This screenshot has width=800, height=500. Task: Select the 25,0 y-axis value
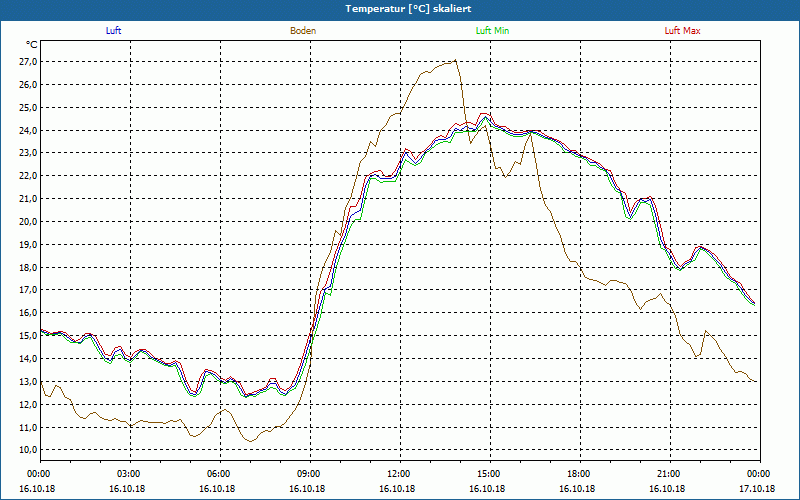pos(28,108)
